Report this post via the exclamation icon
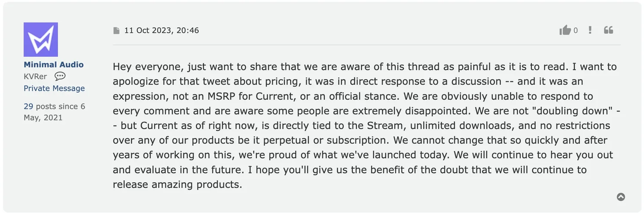 590,30
